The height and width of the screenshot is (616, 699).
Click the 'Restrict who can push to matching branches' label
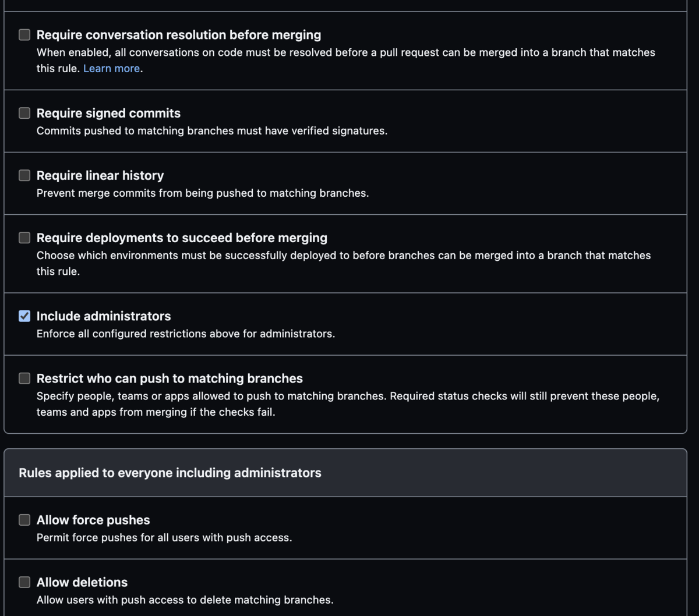(x=170, y=378)
